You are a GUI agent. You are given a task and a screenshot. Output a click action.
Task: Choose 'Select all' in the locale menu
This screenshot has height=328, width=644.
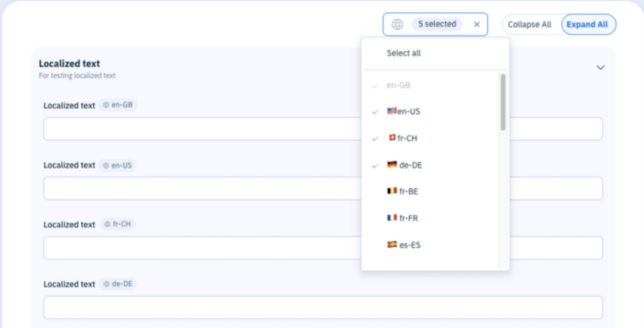tap(404, 53)
